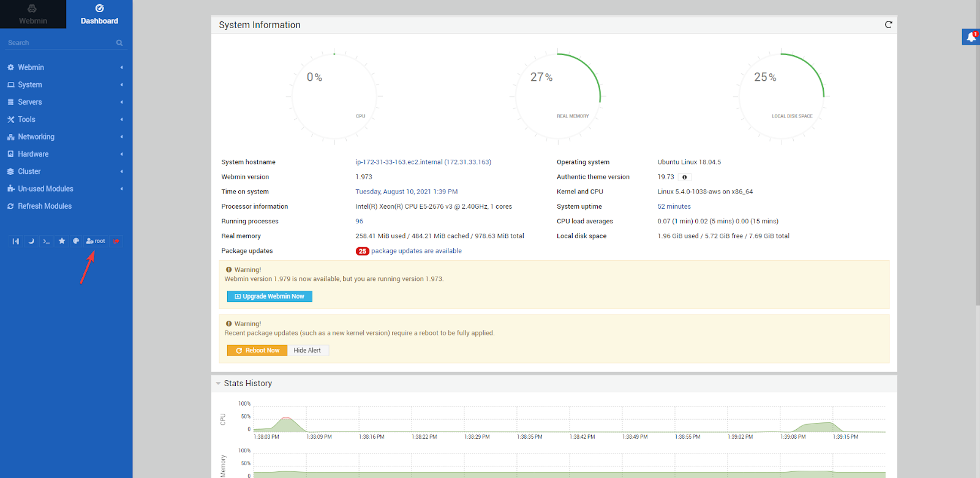Open the time on system link

point(407,192)
